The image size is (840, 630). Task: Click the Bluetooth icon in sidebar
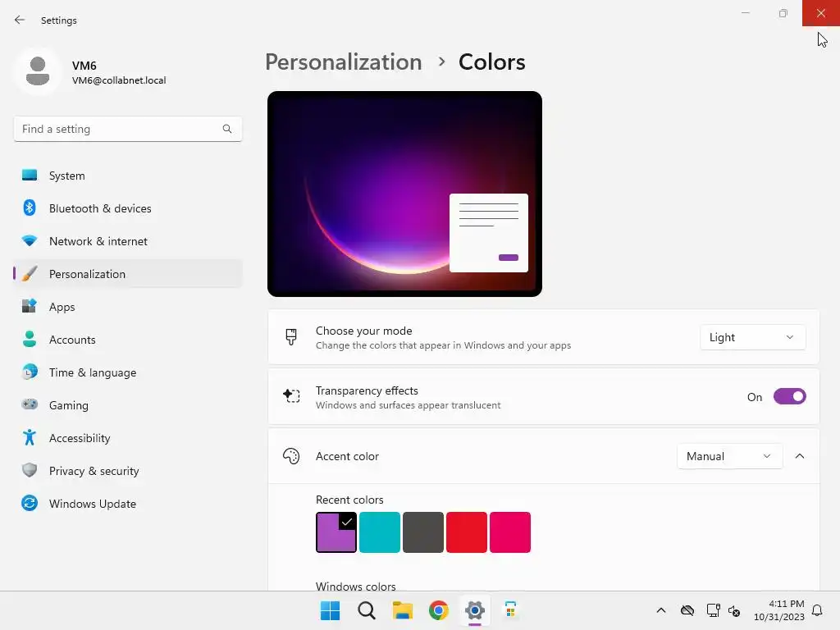click(30, 208)
